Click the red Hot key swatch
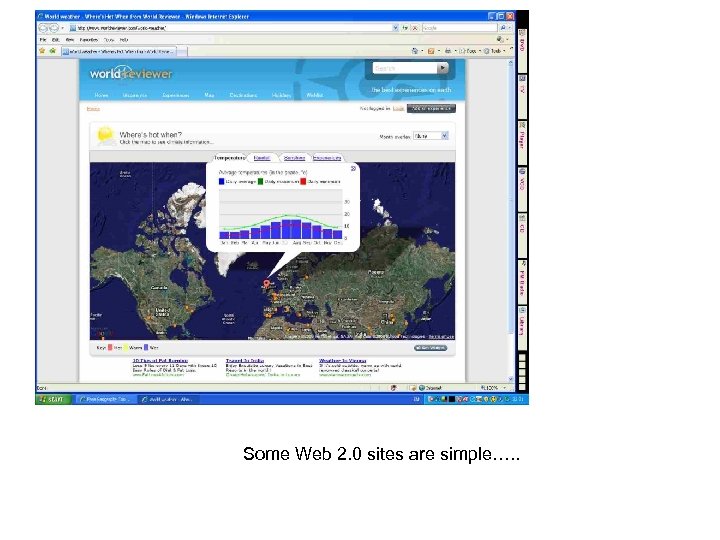720x540 pixels. (x=110, y=348)
